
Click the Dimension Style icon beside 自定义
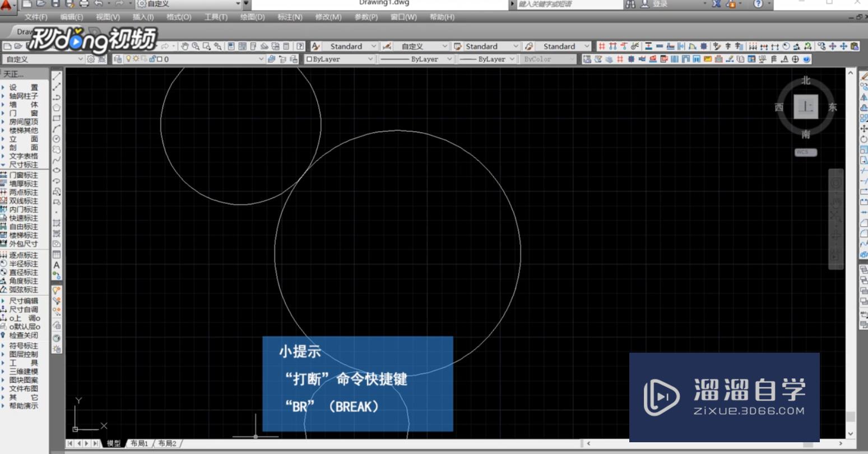point(387,46)
